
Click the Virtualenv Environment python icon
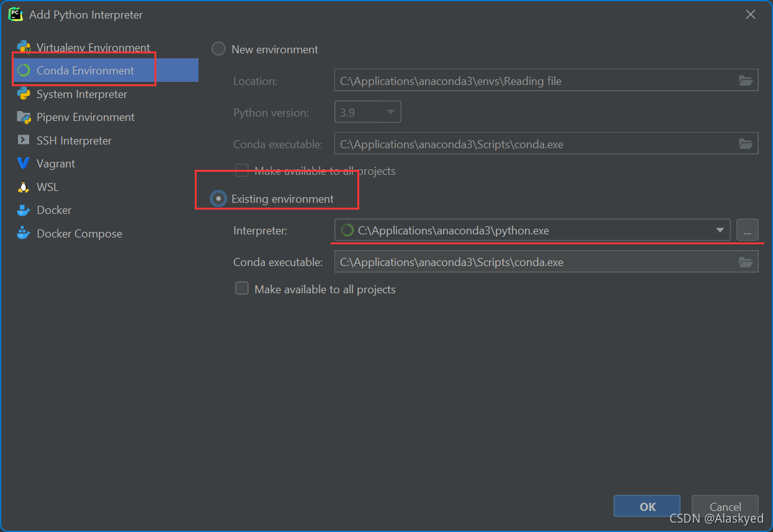tap(24, 47)
